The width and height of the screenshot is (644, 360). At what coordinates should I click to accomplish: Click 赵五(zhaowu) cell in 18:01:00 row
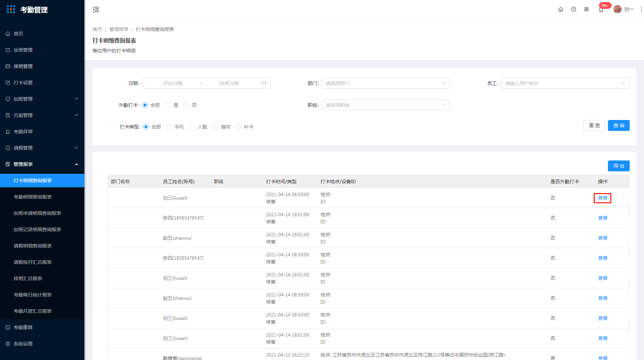pyautogui.click(x=177, y=238)
